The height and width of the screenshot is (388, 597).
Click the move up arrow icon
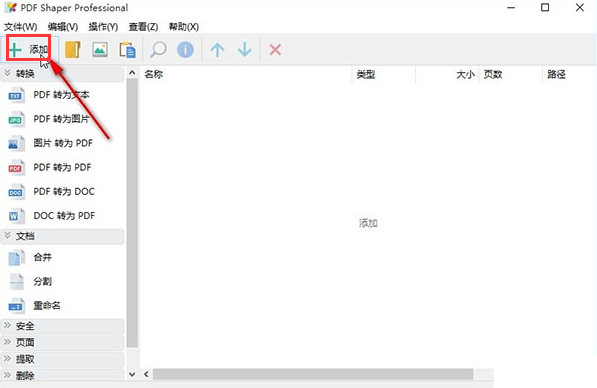tap(217, 49)
